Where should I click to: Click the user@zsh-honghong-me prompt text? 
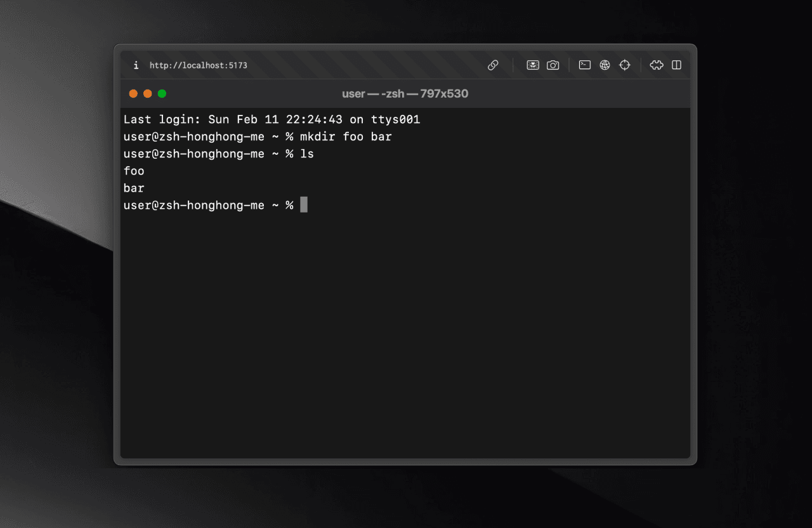193,204
